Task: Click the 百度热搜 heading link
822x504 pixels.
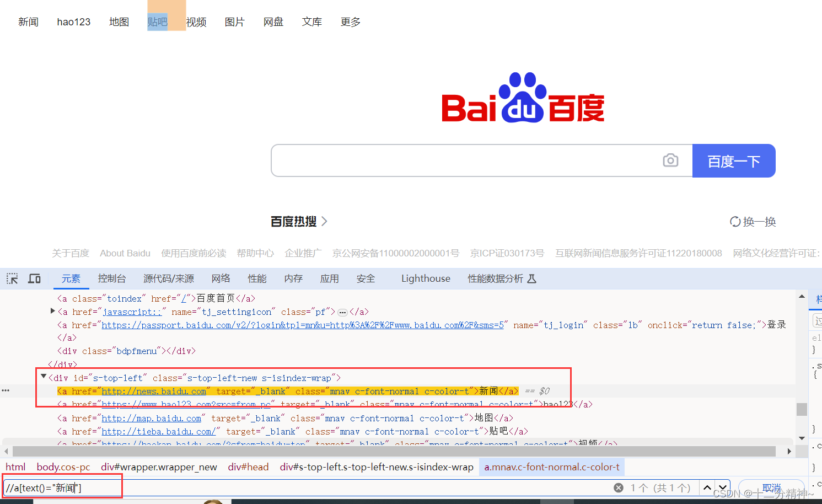Action: (294, 221)
